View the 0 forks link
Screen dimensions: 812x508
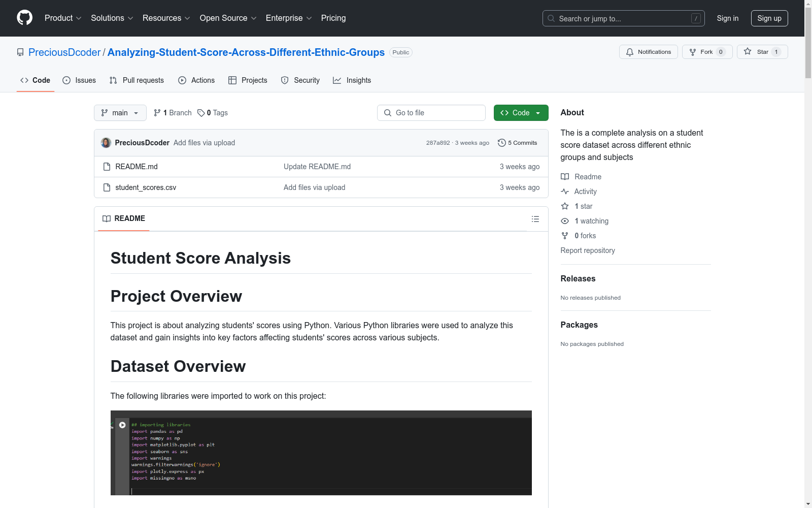click(x=579, y=236)
